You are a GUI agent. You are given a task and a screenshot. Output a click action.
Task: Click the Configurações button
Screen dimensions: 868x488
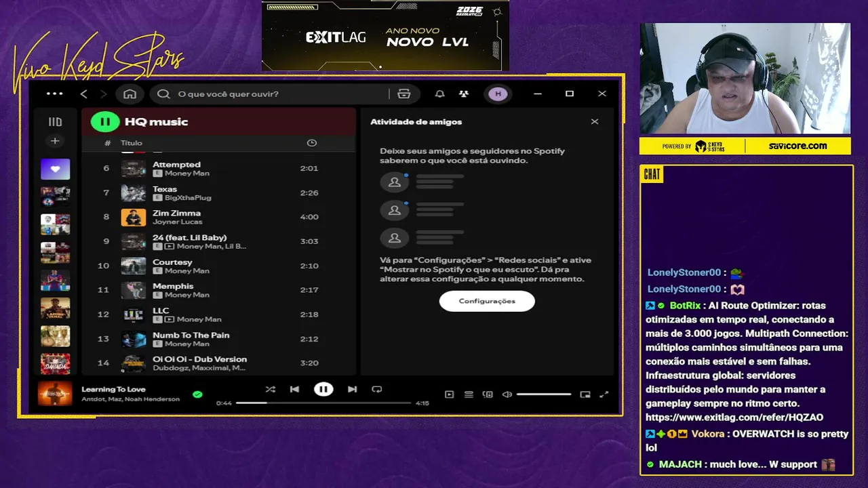tap(487, 301)
